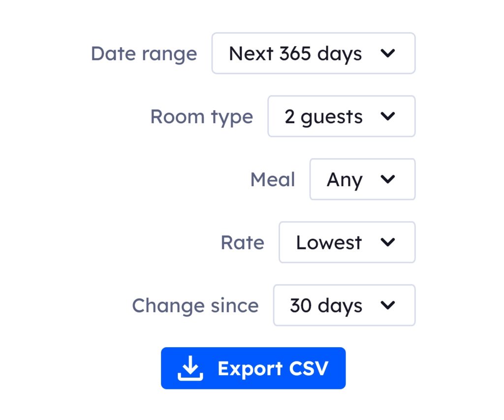
Task: Open the Change since dropdown
Action: [x=344, y=306]
